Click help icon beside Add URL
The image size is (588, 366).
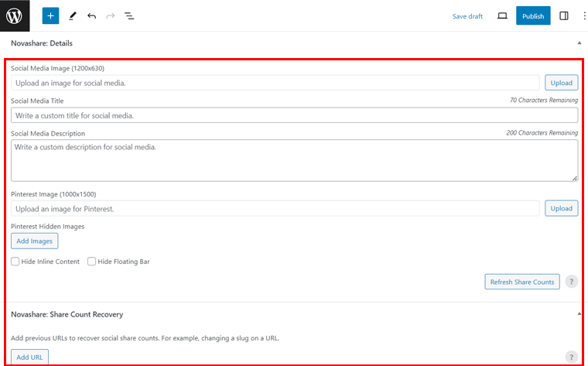(x=572, y=357)
